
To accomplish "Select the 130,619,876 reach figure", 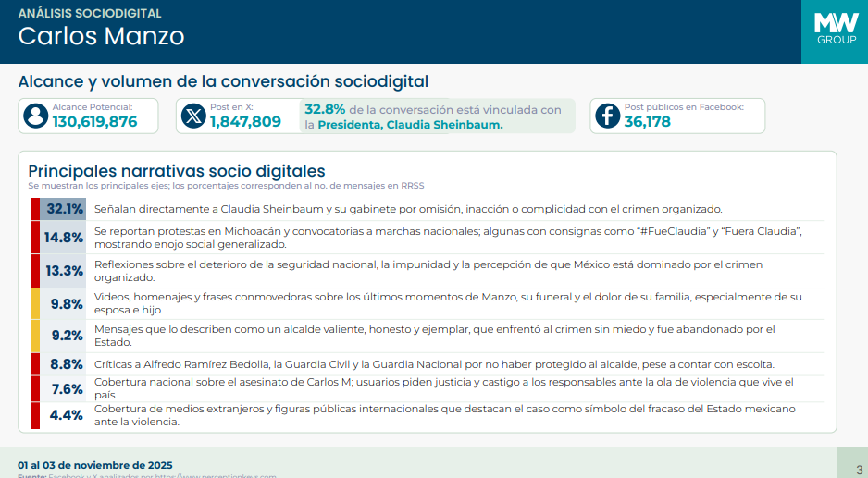I will 94,122.
